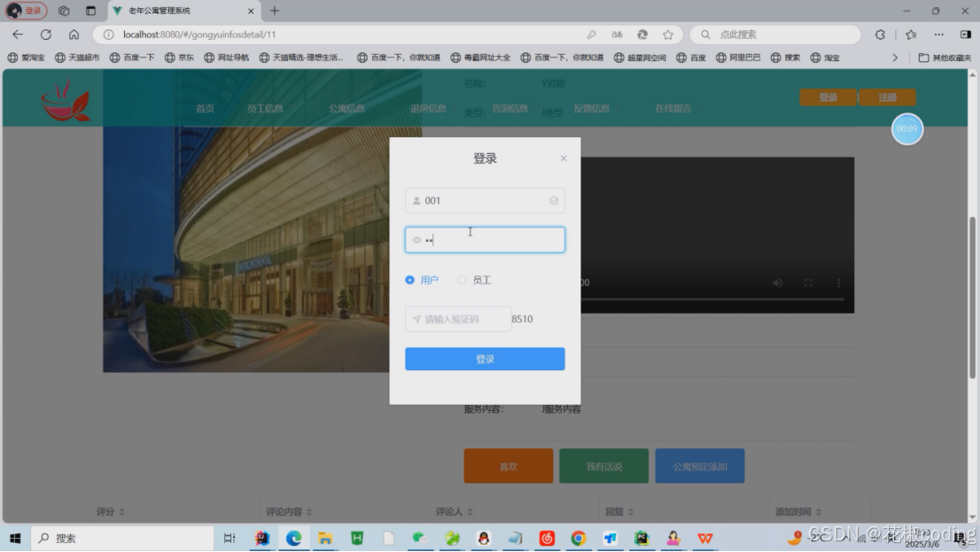Click the blue 公寓预定添加 button
Screen dimensions: 980x552
click(x=699, y=466)
